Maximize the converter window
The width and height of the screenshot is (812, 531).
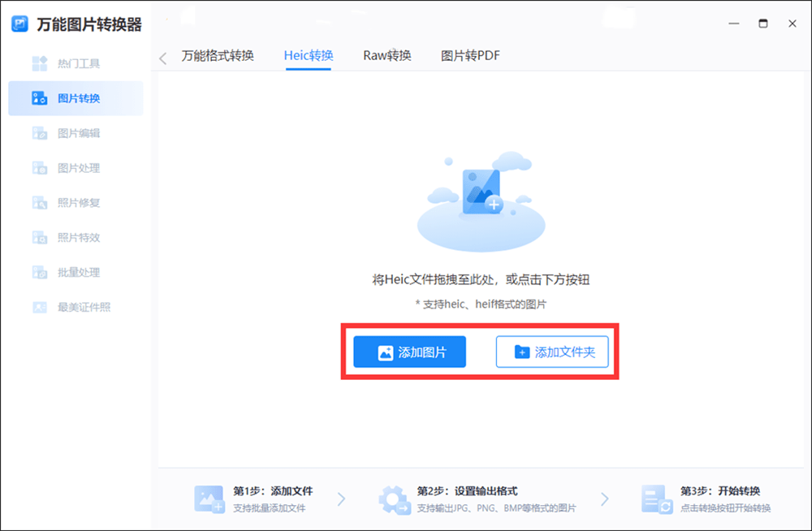pyautogui.click(x=762, y=24)
